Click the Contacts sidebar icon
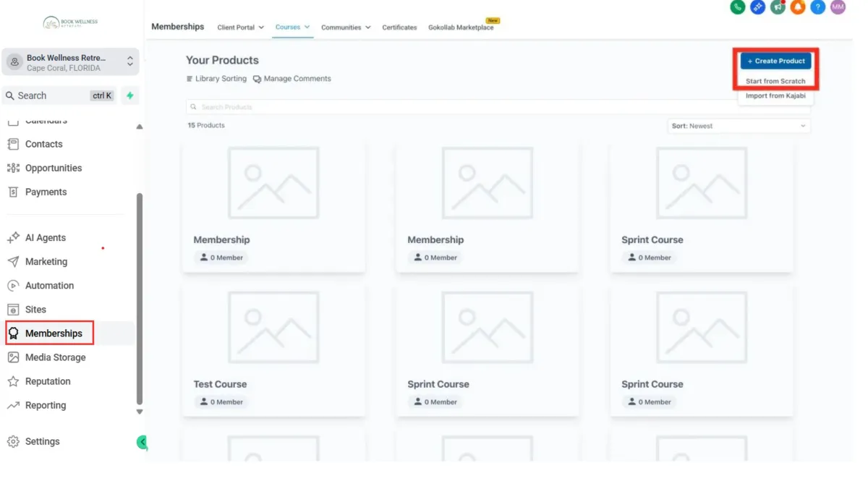The width and height of the screenshot is (868, 497). tap(13, 144)
